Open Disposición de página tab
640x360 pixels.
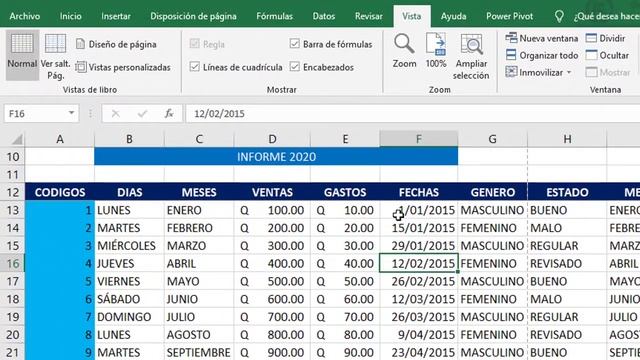(x=193, y=16)
